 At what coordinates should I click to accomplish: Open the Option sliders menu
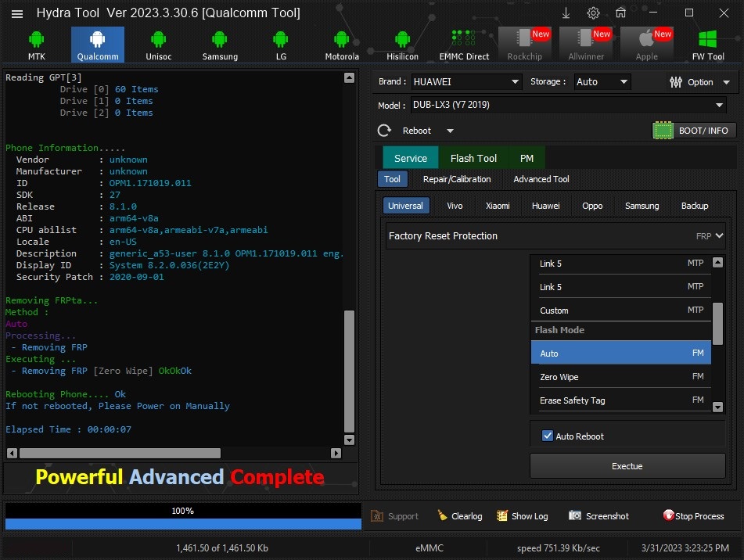[x=692, y=82]
